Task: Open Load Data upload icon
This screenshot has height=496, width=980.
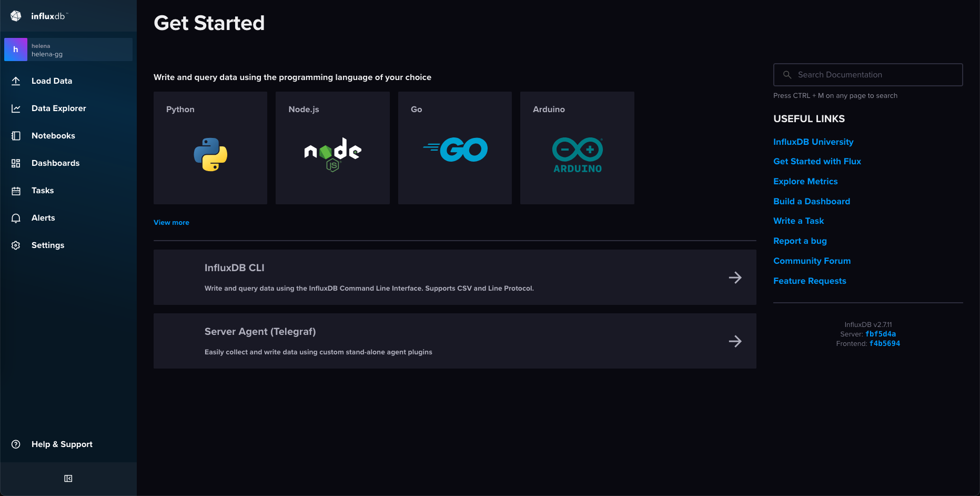Action: coord(16,81)
